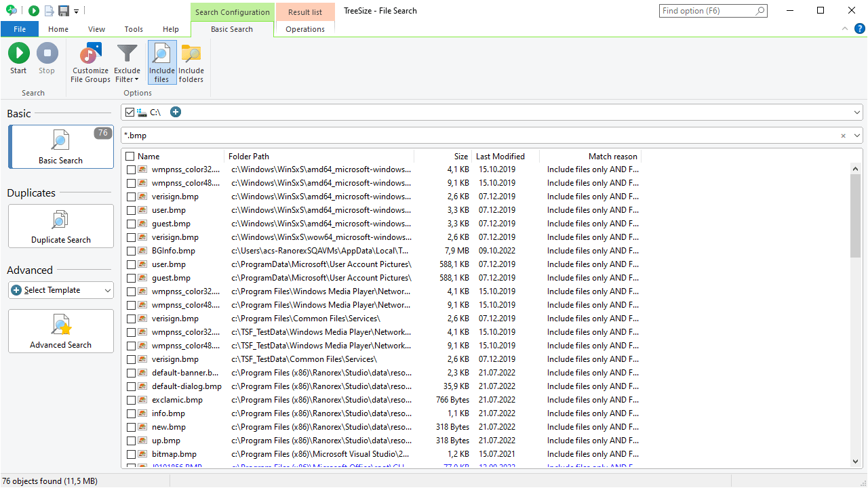Screen dimensions: 868x488
Task: Click the Advanced Search button
Action: pyautogui.click(x=61, y=331)
